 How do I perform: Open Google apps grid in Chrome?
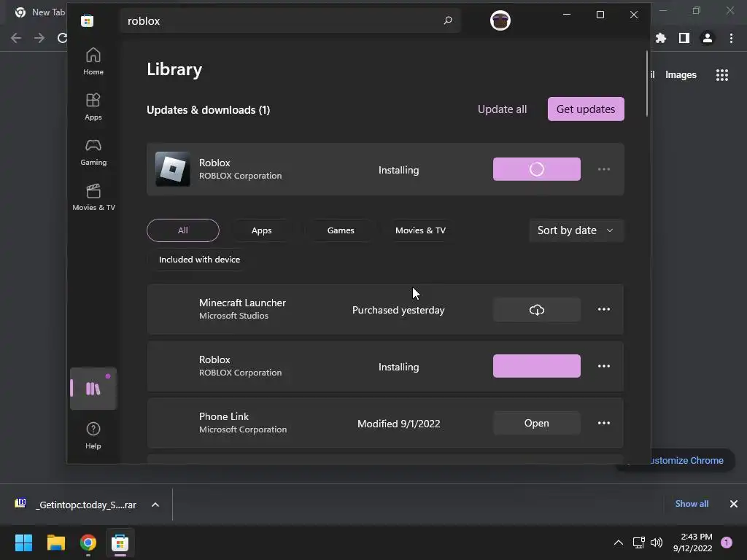pos(721,75)
